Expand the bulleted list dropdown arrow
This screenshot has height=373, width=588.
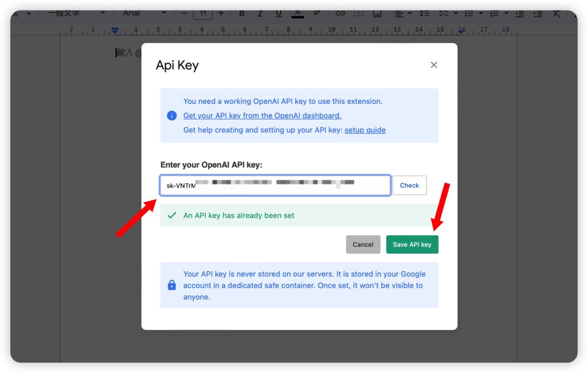(481, 13)
